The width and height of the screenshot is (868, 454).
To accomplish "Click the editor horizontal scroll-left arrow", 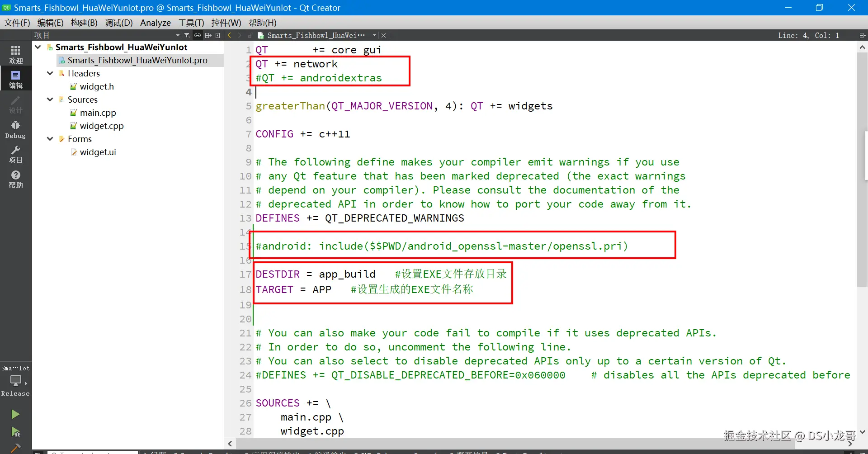I will [x=230, y=444].
